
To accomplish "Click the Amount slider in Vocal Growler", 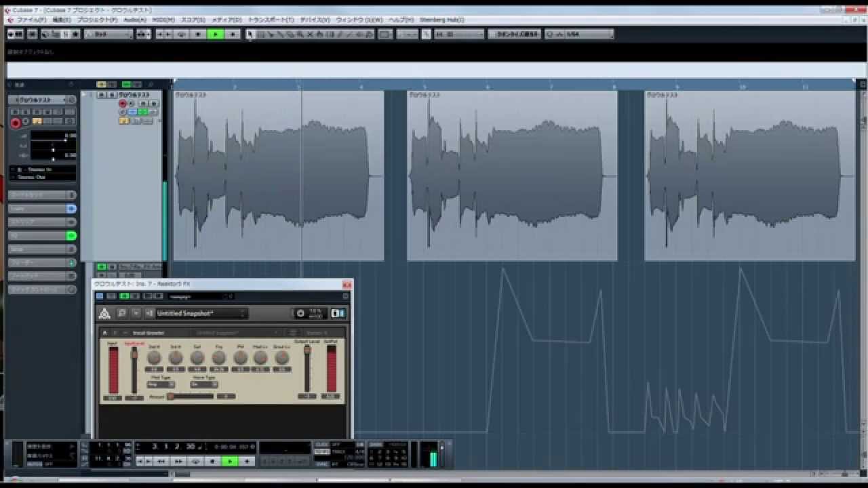I will (x=191, y=396).
